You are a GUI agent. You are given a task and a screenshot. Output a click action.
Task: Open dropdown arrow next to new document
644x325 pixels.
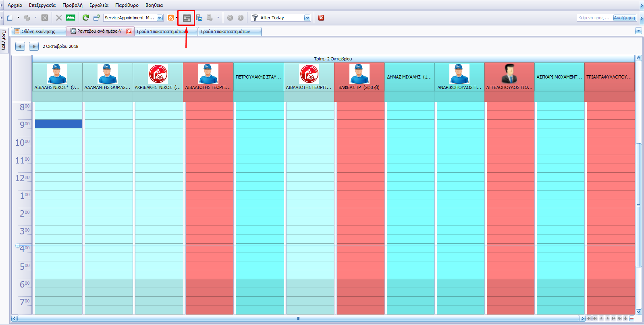tap(18, 18)
